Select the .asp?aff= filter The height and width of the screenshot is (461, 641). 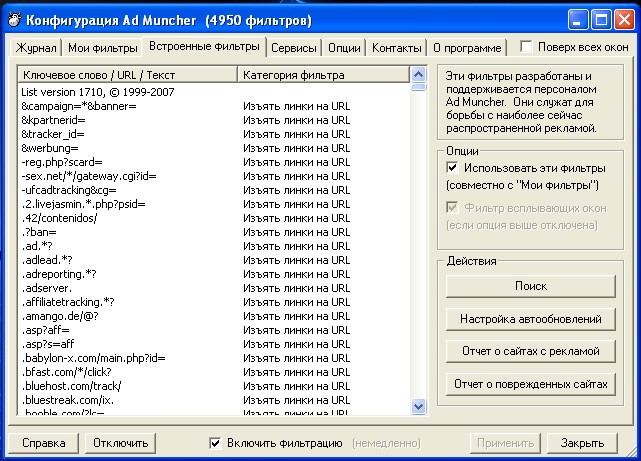click(x=214, y=330)
